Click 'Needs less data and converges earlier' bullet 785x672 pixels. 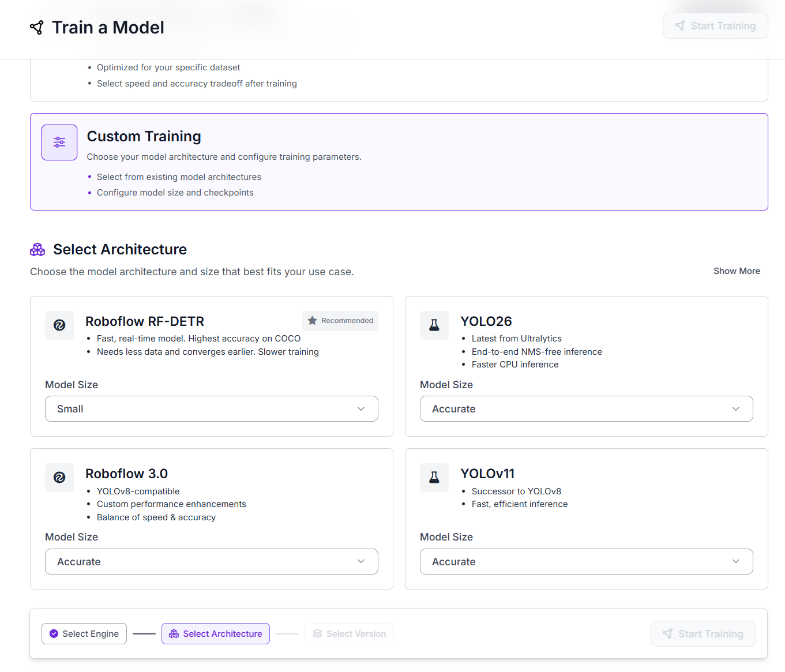coord(208,352)
